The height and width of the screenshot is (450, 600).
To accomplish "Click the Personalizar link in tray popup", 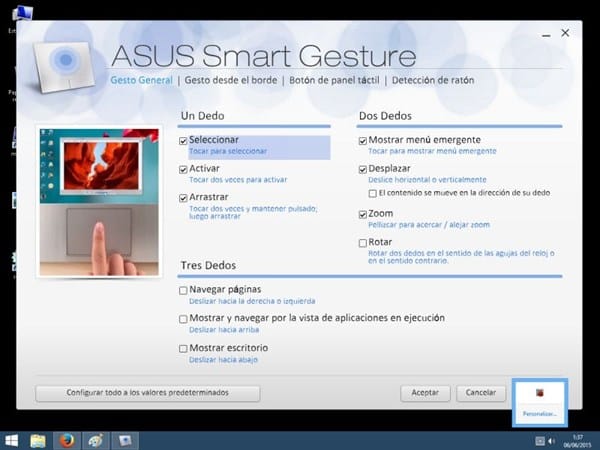I will click(540, 414).
